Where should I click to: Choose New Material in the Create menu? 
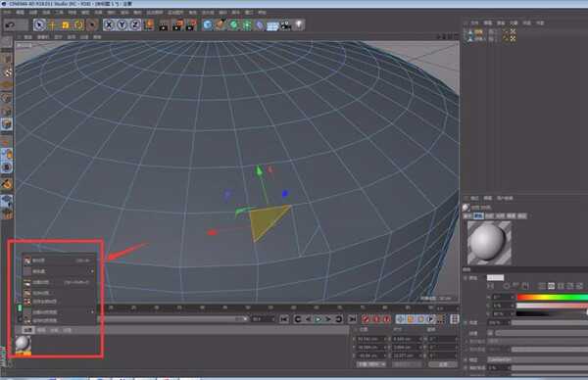coord(57,261)
